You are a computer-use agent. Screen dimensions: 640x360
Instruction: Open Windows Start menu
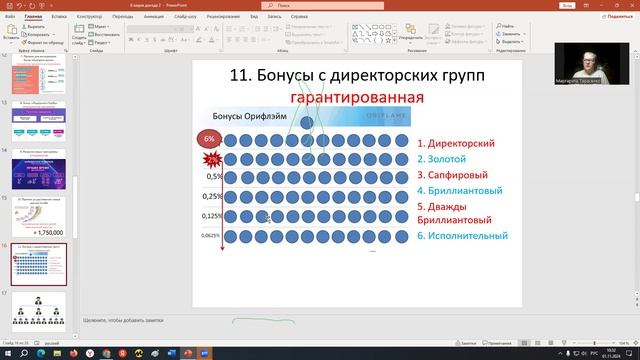(x=7, y=353)
